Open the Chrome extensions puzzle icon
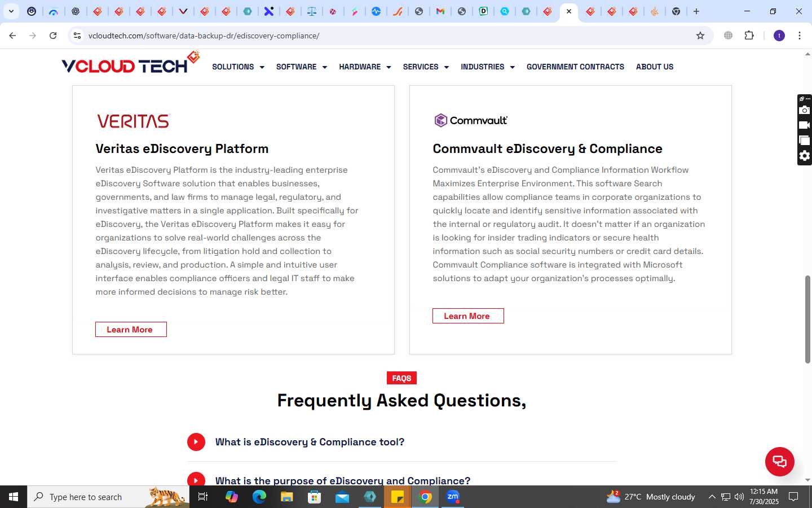812x508 pixels. coord(749,36)
